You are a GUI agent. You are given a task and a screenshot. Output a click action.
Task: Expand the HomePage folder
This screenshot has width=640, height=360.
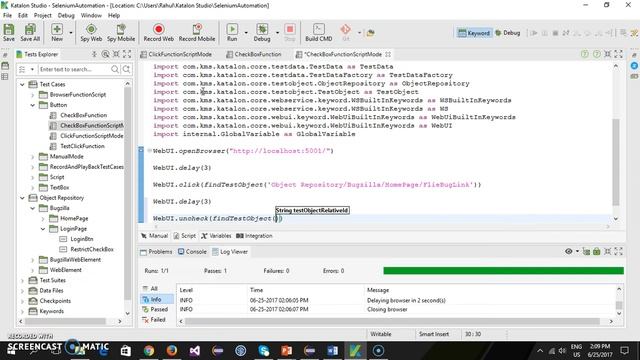click(x=43, y=219)
